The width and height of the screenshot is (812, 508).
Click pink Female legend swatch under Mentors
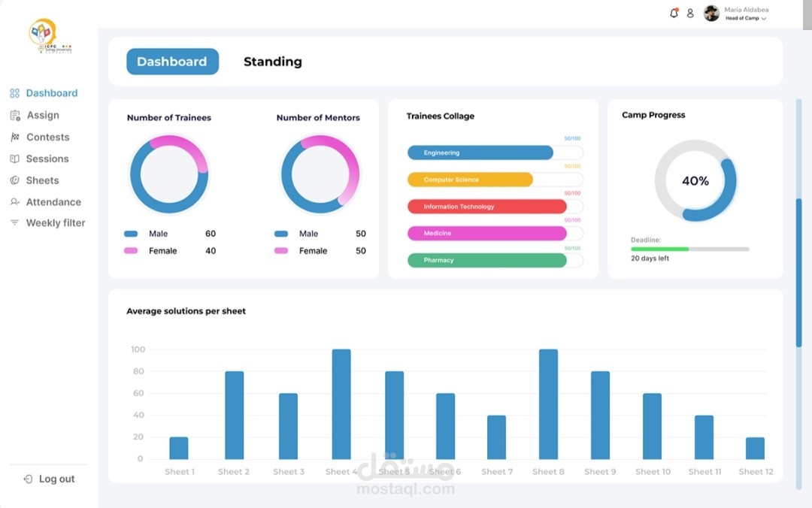pyautogui.click(x=281, y=251)
